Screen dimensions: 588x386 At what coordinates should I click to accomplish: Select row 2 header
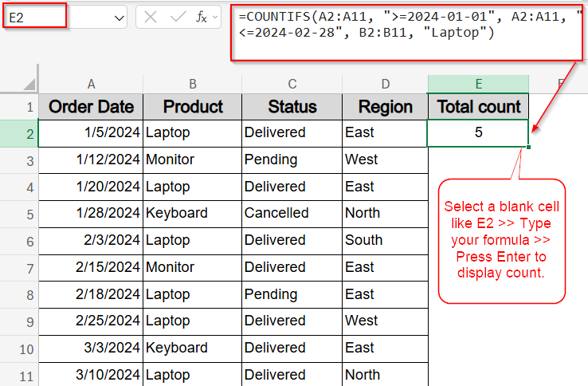click(x=19, y=134)
